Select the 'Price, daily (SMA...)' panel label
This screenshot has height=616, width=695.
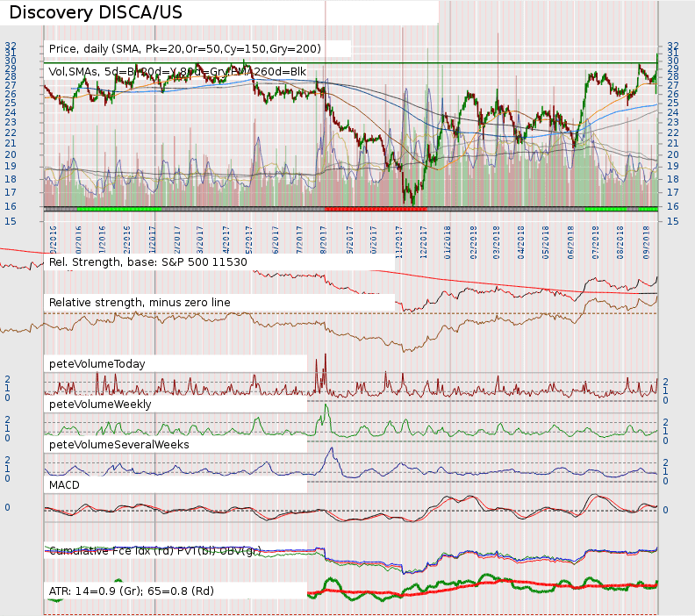point(185,49)
